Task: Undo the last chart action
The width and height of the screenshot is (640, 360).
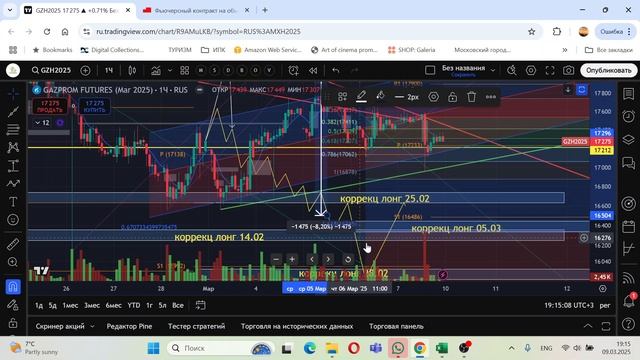Action: (x=336, y=70)
